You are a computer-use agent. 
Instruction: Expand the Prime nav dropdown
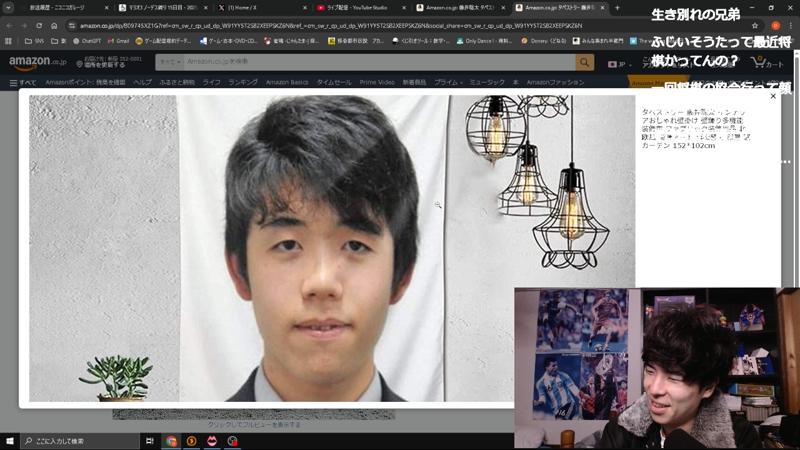click(448, 82)
